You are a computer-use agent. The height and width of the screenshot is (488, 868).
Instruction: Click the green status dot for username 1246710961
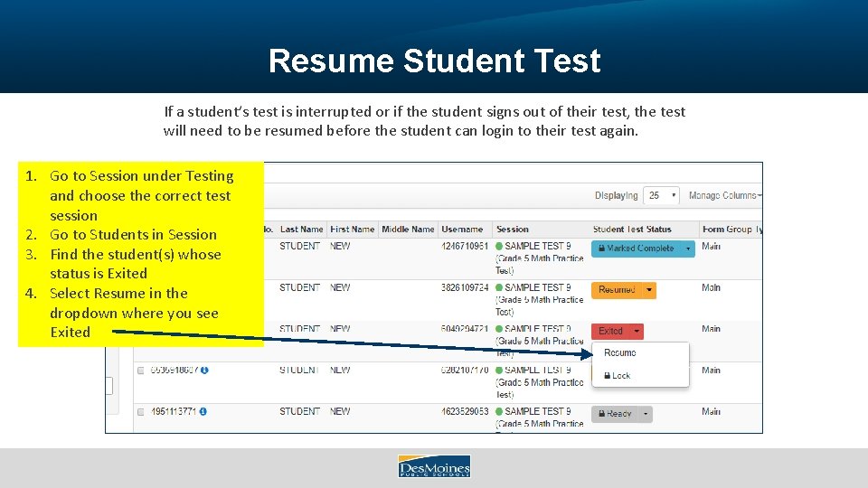pos(499,246)
